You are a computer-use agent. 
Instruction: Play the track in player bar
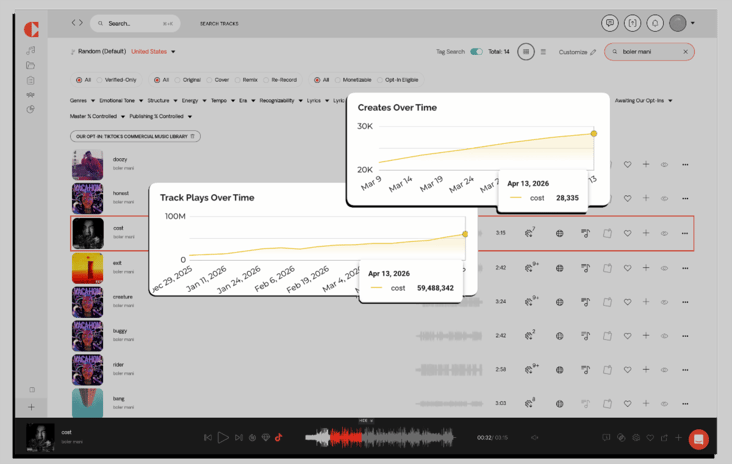[x=223, y=437]
